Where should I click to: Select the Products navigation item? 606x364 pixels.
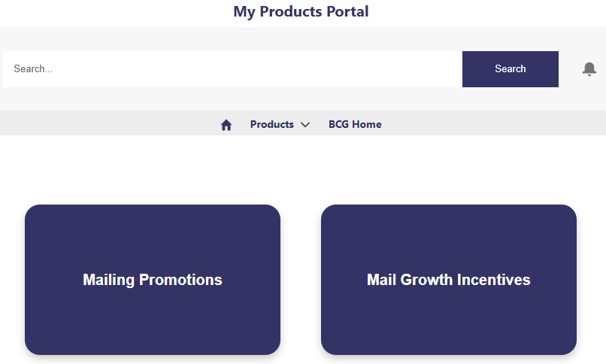click(272, 125)
